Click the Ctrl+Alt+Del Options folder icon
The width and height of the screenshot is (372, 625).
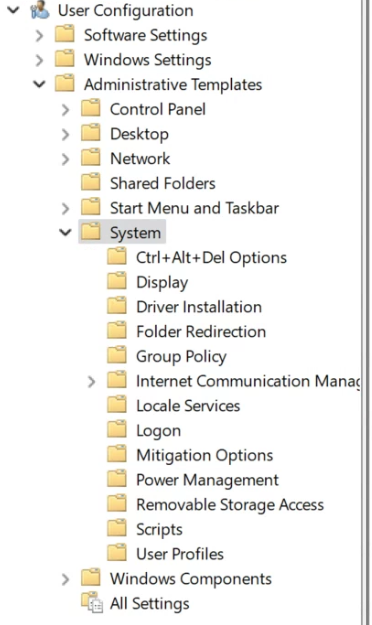pyautogui.click(x=117, y=256)
